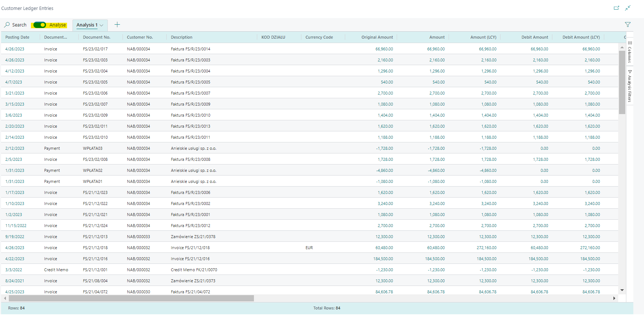Click the vertical scrollbar down arrow
The image size is (644, 315).
coord(622,290)
